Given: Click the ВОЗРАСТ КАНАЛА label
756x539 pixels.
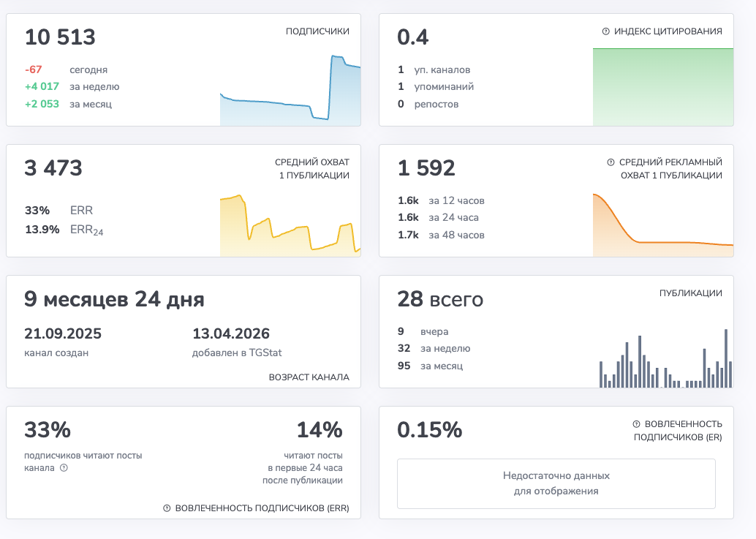Looking at the screenshot, I should (309, 377).
